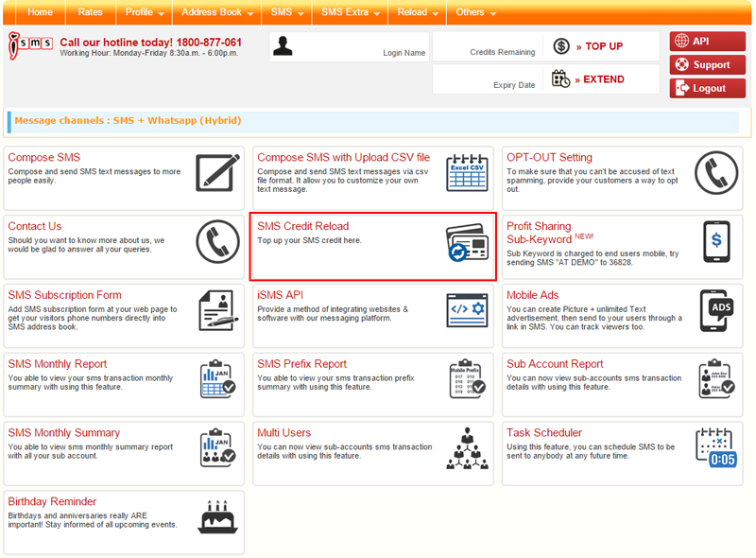Screen dimensions: 756x558
Task: Click the exit icon on Logout button
Action: 682,88
